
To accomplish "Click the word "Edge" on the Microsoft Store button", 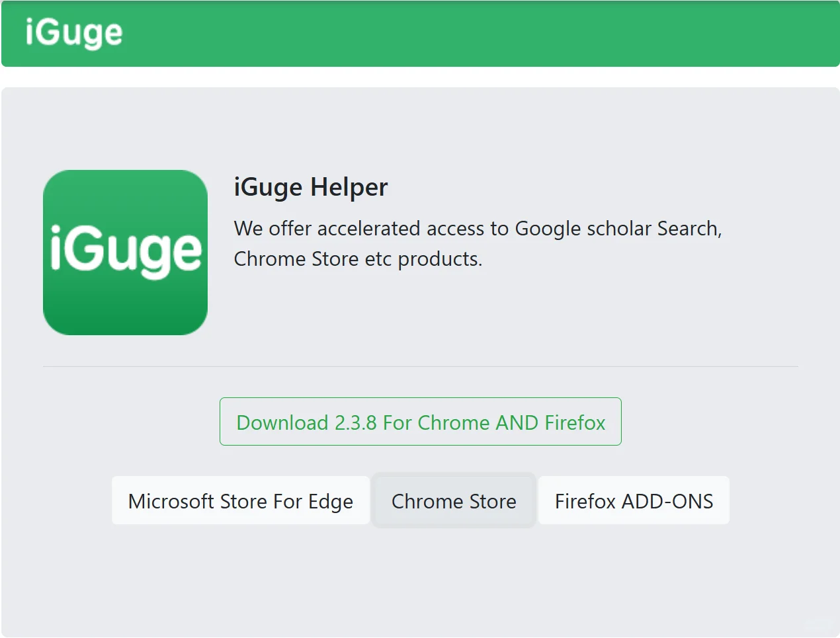I will (x=330, y=502).
